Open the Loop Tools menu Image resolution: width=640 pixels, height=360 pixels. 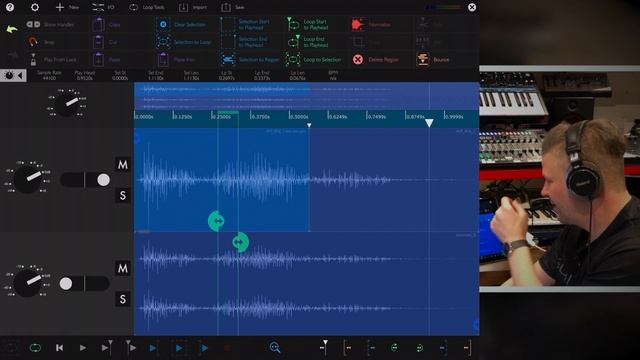(147, 7)
